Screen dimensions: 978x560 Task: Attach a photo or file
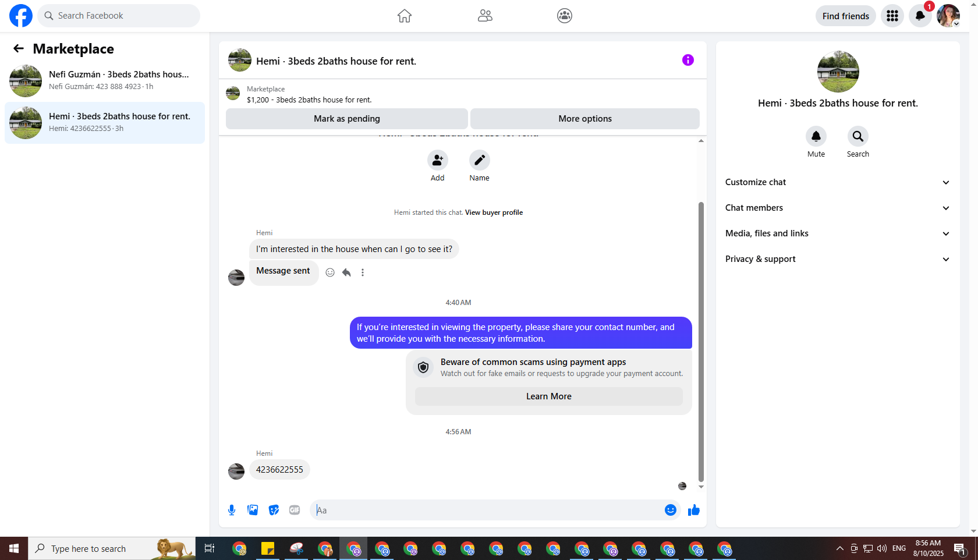pos(253,511)
